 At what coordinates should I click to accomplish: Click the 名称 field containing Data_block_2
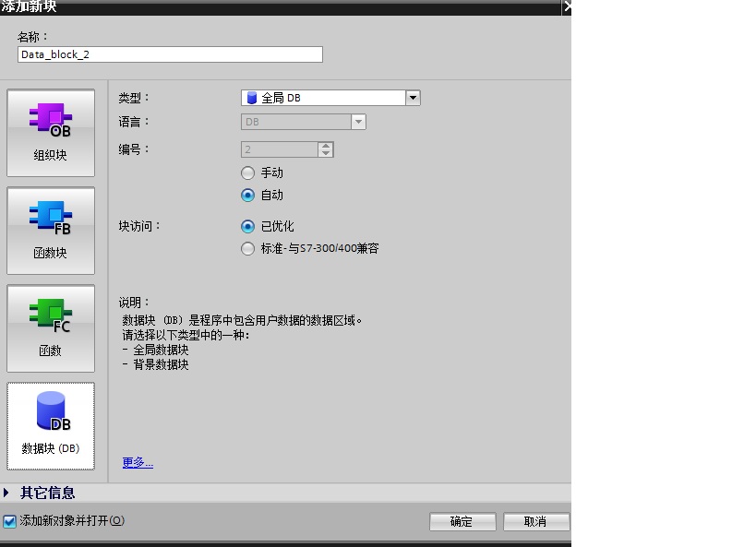(170, 54)
